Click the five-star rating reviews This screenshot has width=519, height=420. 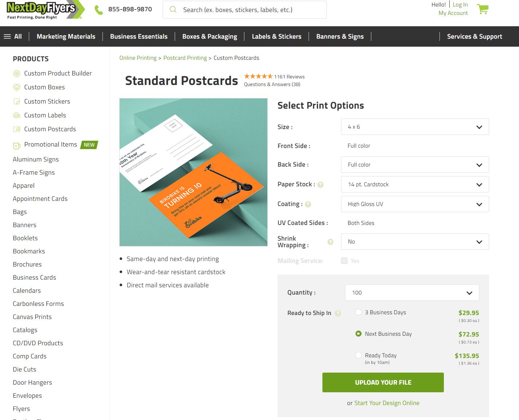click(x=258, y=76)
